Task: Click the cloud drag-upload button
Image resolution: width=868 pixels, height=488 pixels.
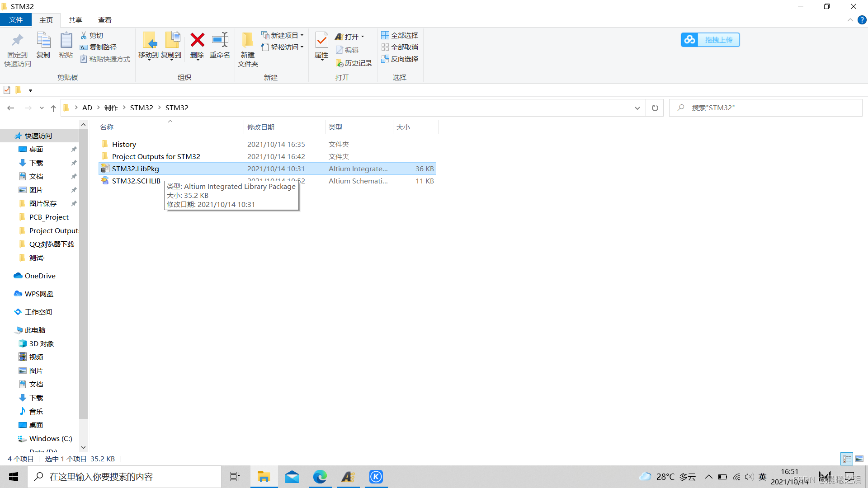Action: (x=710, y=40)
